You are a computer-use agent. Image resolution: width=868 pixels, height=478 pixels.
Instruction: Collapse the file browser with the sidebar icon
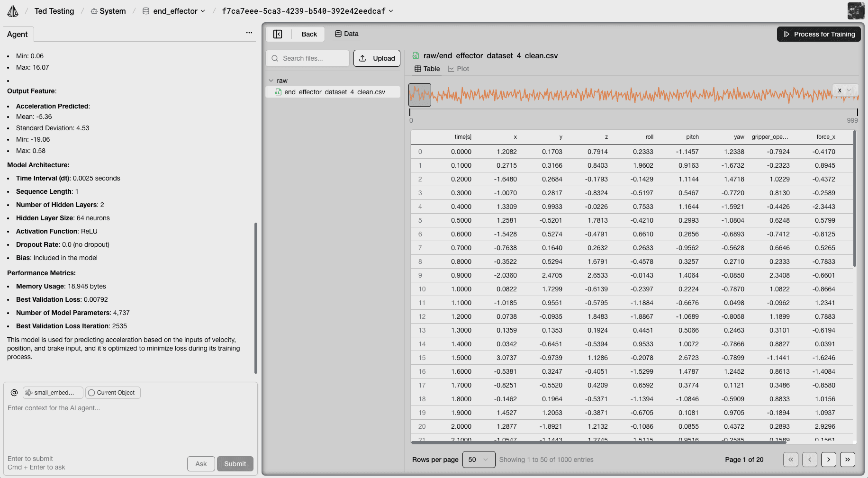coord(278,34)
